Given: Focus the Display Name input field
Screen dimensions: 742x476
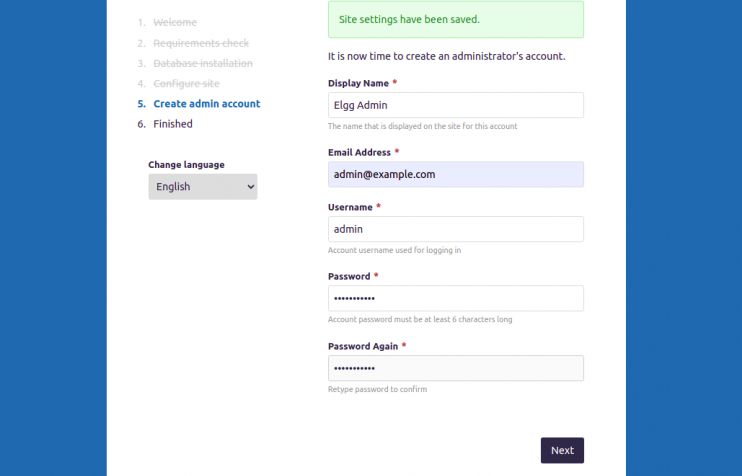Looking at the screenshot, I should click(x=455, y=105).
